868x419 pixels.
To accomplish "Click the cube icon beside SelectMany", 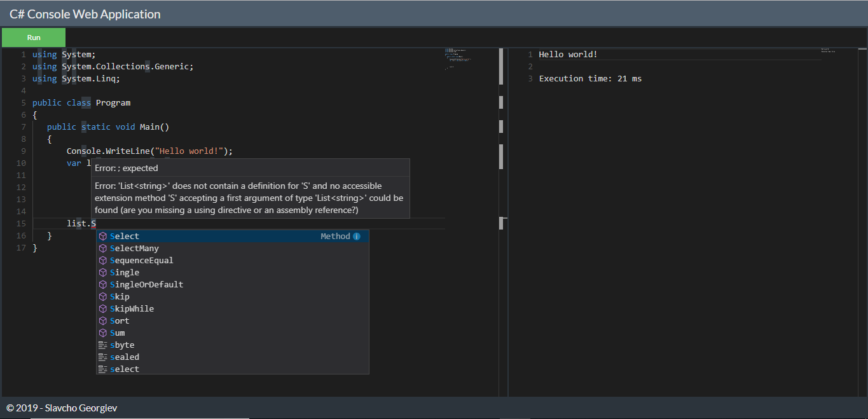I will point(103,249).
